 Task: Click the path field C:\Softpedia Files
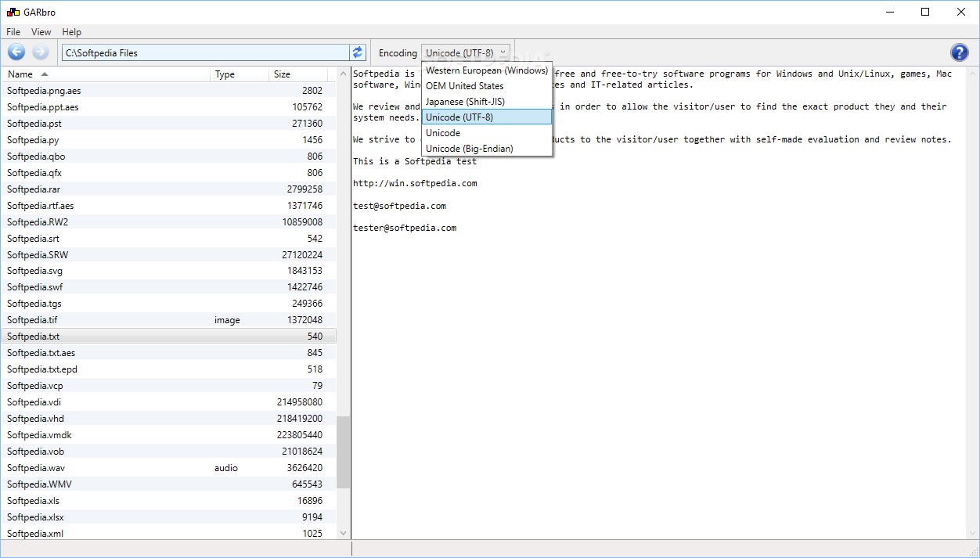point(205,52)
